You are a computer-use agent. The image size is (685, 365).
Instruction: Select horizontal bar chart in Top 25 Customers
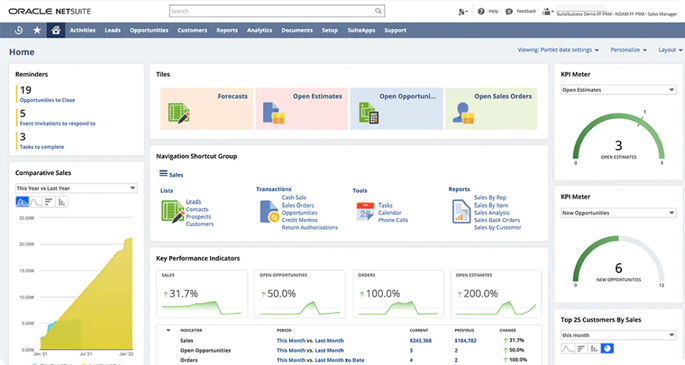click(x=581, y=348)
